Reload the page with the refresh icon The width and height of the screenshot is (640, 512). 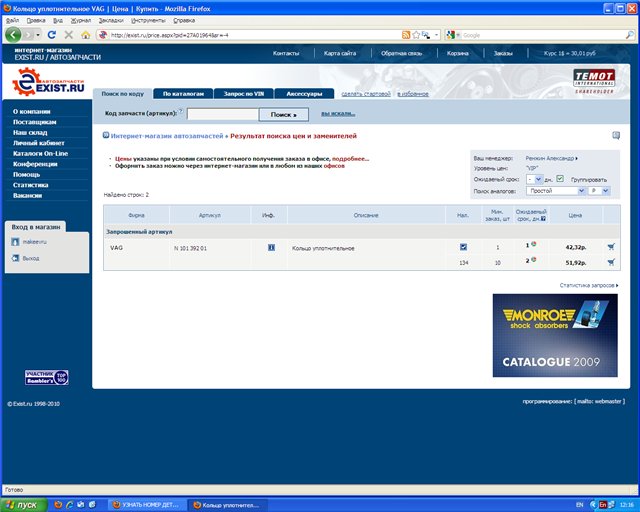(51, 35)
